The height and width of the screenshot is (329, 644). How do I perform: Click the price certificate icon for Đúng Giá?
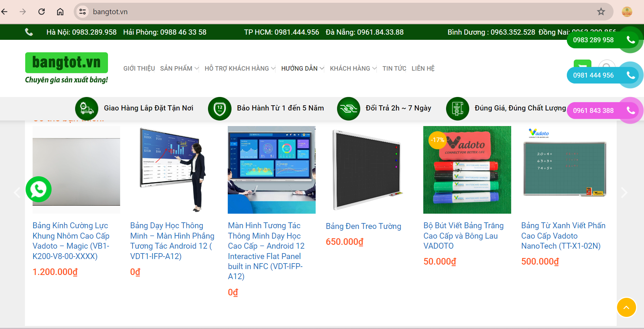pos(457,108)
